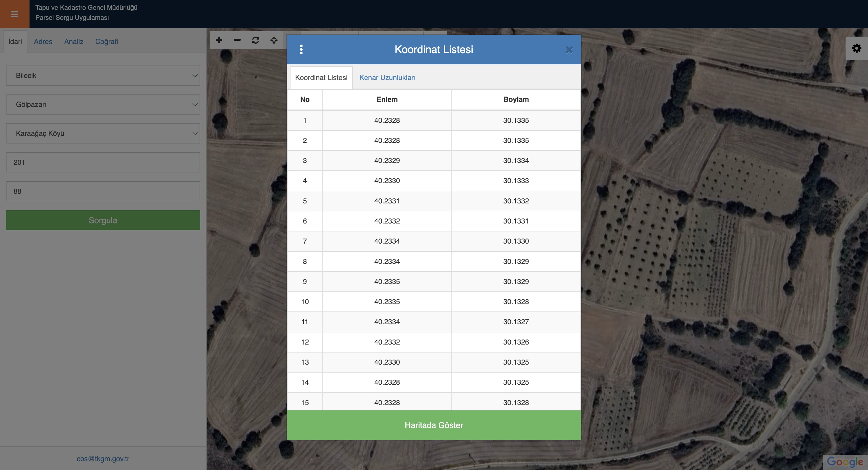Click the Sorgula button
Image resolution: width=868 pixels, height=470 pixels.
click(103, 220)
